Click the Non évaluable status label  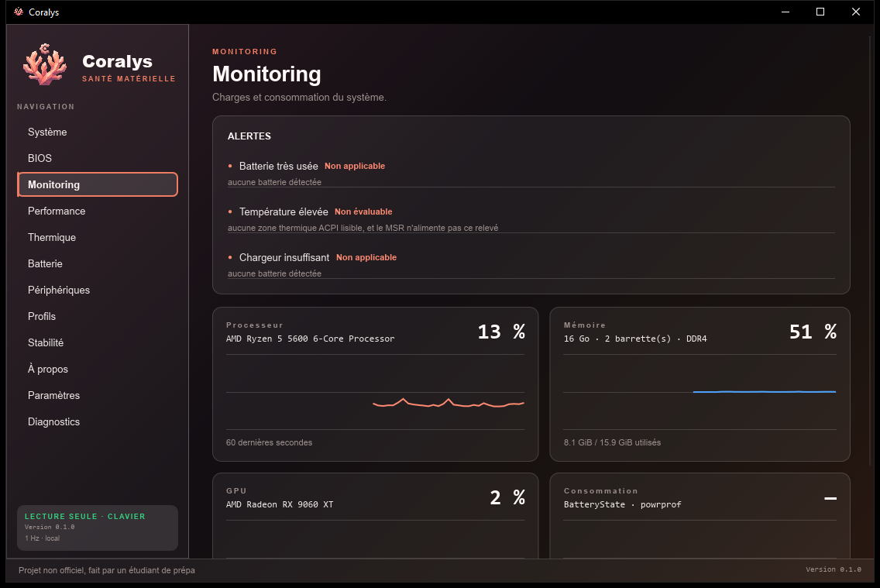[363, 211]
